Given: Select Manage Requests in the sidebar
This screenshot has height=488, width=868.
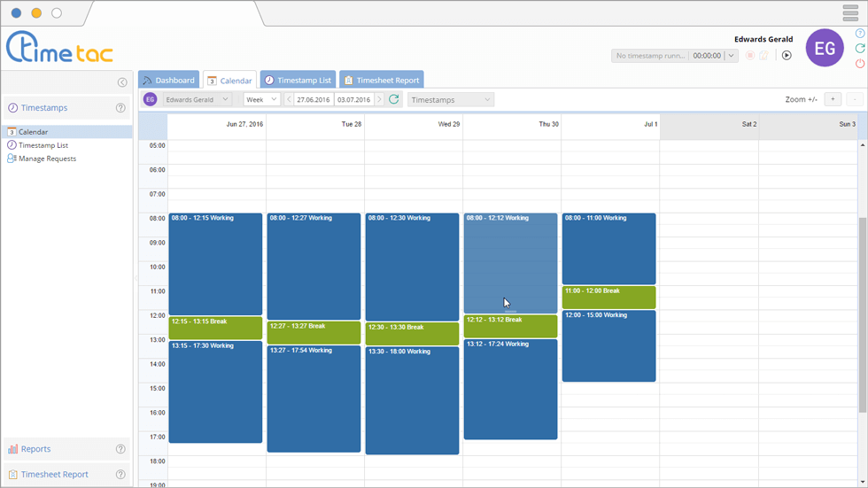Looking at the screenshot, I should [x=47, y=159].
